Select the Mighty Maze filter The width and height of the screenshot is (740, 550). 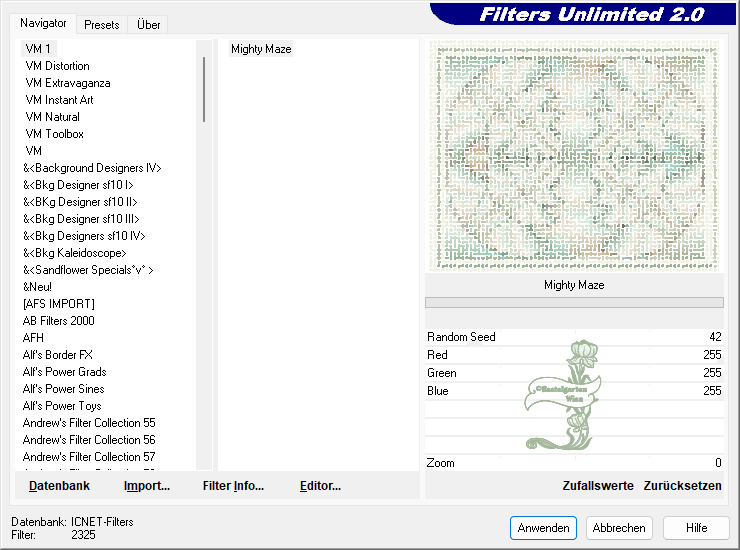click(x=261, y=49)
